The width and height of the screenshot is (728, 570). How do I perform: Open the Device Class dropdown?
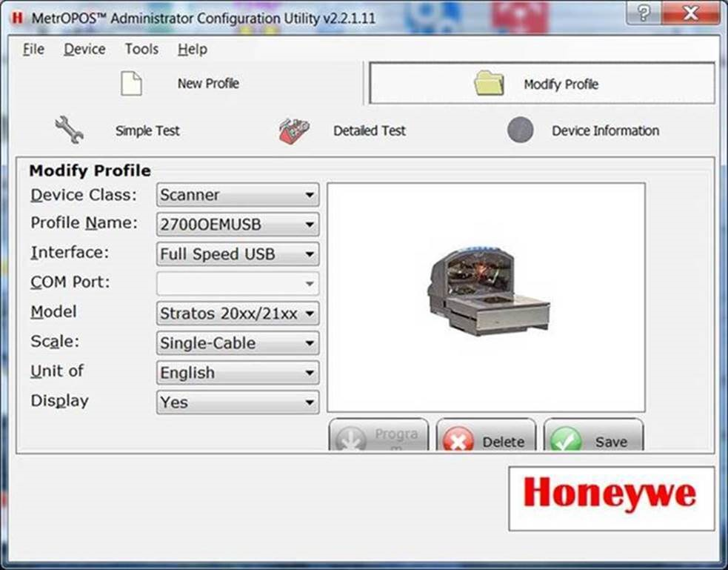pyautogui.click(x=310, y=195)
